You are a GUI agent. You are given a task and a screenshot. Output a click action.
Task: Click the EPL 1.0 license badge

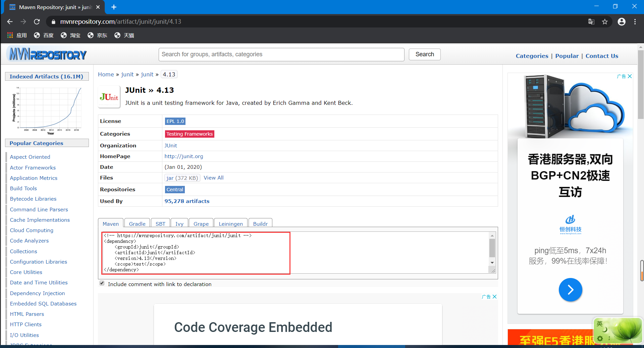click(x=175, y=121)
